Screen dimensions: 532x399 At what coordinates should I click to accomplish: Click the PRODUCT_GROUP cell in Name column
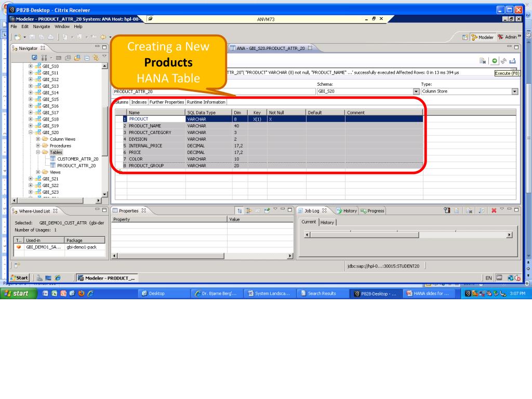point(156,166)
